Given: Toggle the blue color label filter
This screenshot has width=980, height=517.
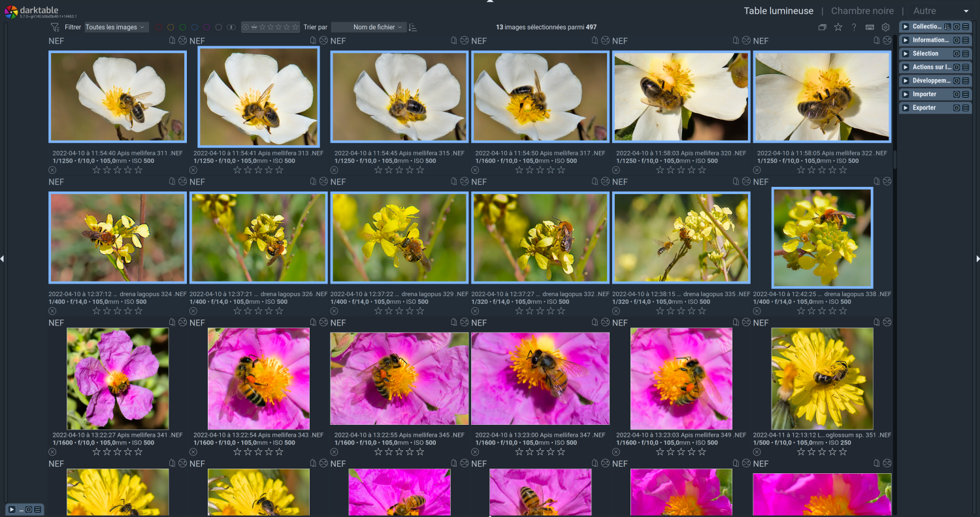Looking at the screenshot, I should click(195, 27).
